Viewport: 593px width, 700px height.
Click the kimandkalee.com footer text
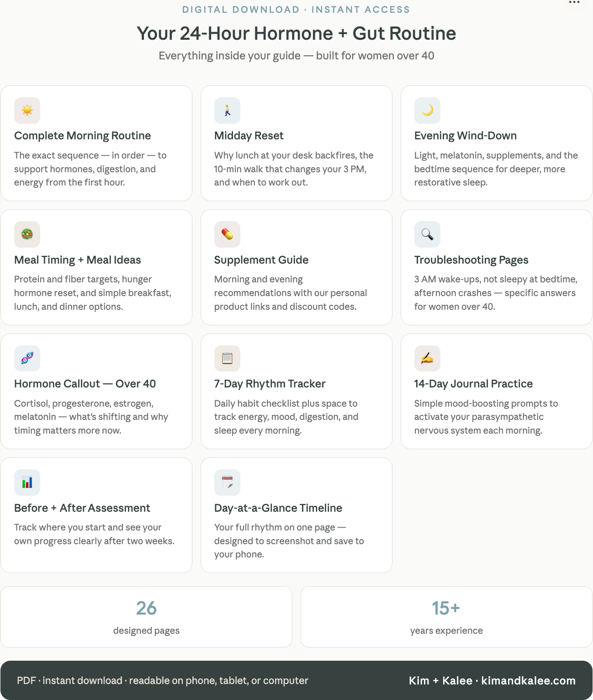pos(528,681)
